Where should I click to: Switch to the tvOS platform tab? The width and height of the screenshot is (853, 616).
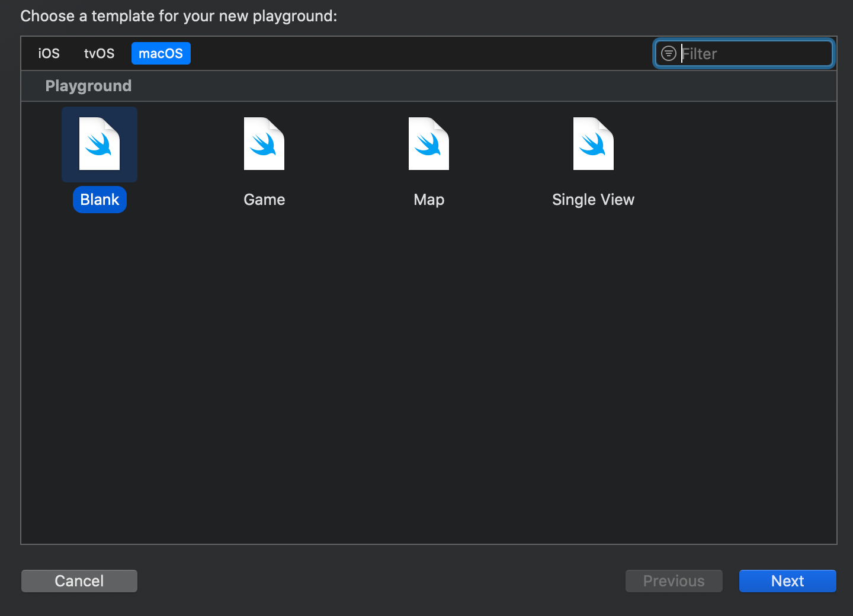(x=100, y=53)
